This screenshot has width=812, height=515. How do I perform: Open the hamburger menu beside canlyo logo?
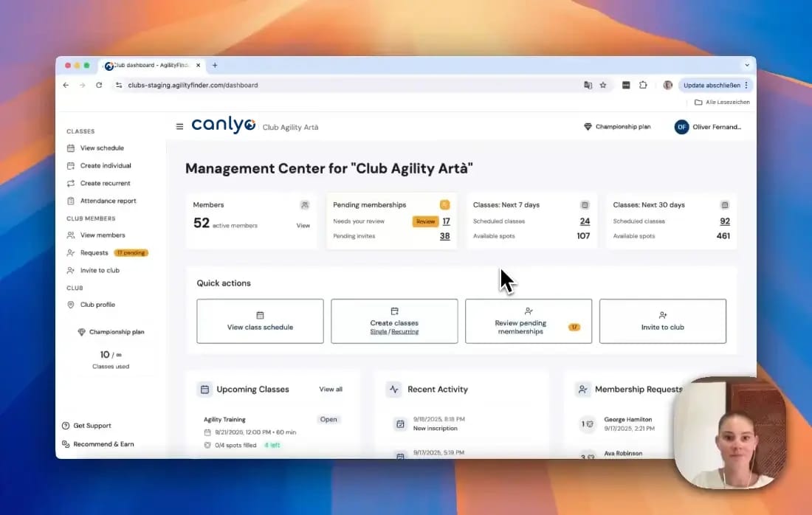click(x=179, y=126)
